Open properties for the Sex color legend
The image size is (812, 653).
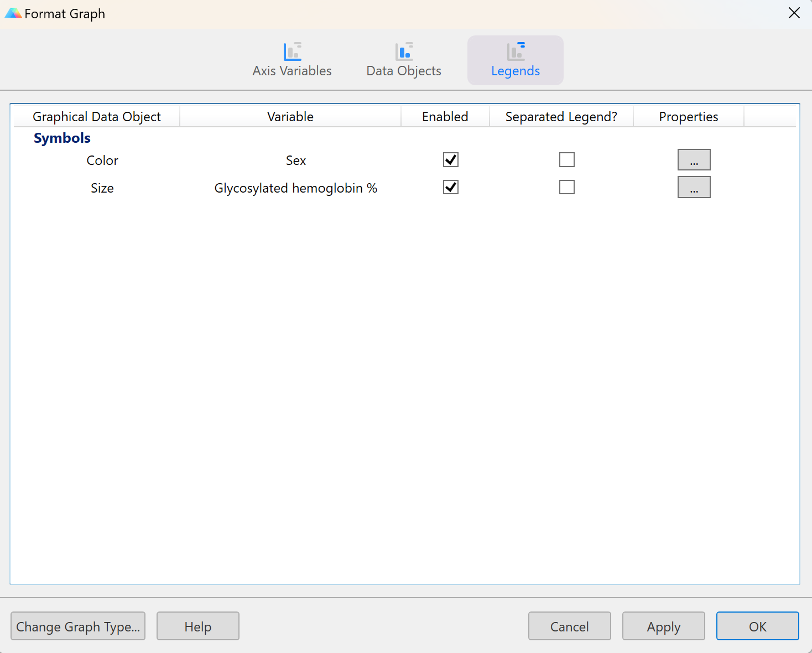pyautogui.click(x=694, y=159)
